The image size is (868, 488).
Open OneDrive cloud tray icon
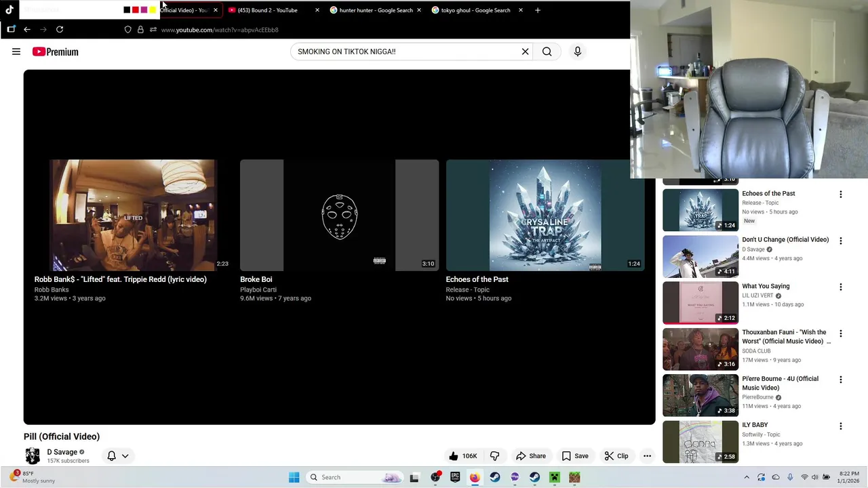point(776,477)
